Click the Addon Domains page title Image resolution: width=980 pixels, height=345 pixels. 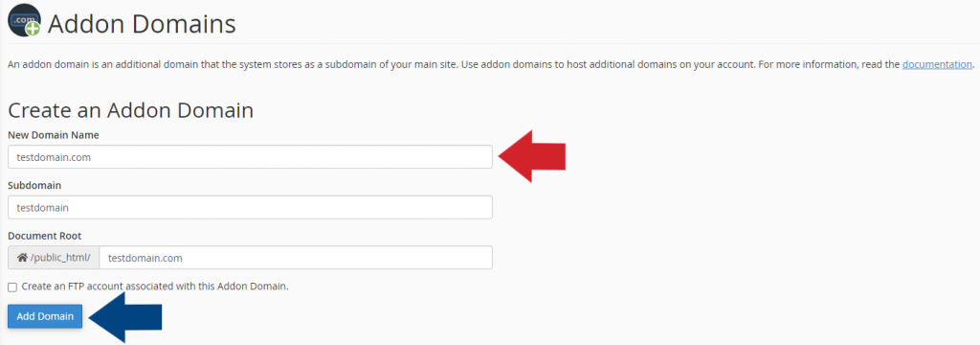[142, 24]
